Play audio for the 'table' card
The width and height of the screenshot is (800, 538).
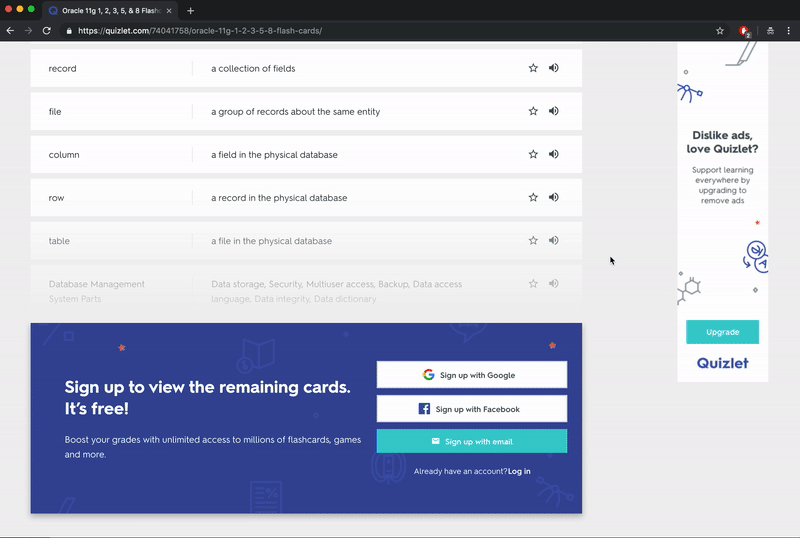click(x=554, y=240)
